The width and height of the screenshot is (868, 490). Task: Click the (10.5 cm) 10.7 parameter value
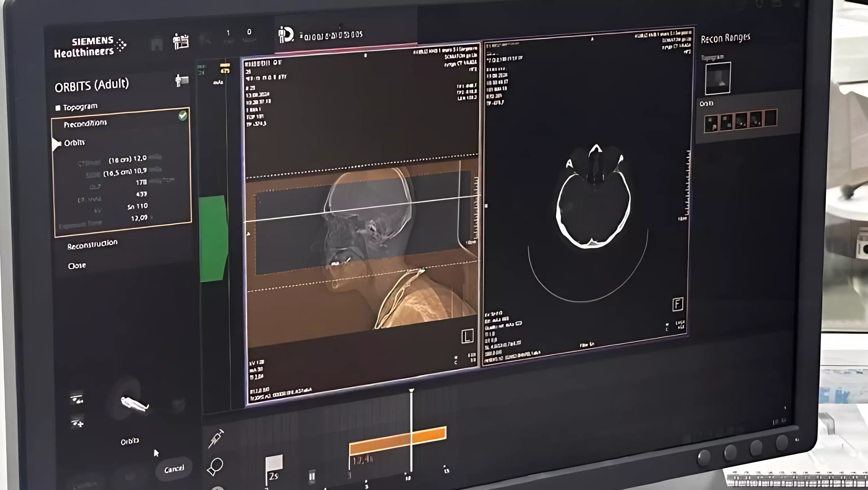click(x=125, y=172)
